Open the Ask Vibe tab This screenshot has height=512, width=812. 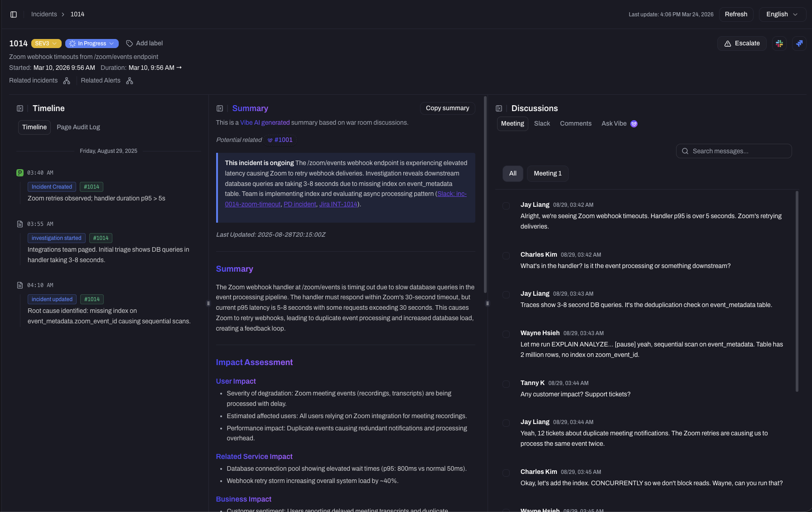click(x=619, y=124)
